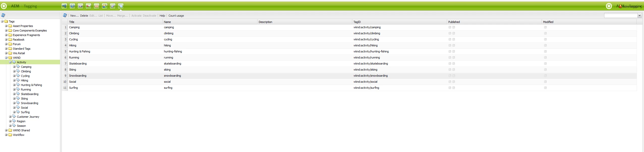Image resolution: width=644 pixels, height=152 pixels.
Task: Click the Season tag icon in tree
Action: tap(14, 126)
